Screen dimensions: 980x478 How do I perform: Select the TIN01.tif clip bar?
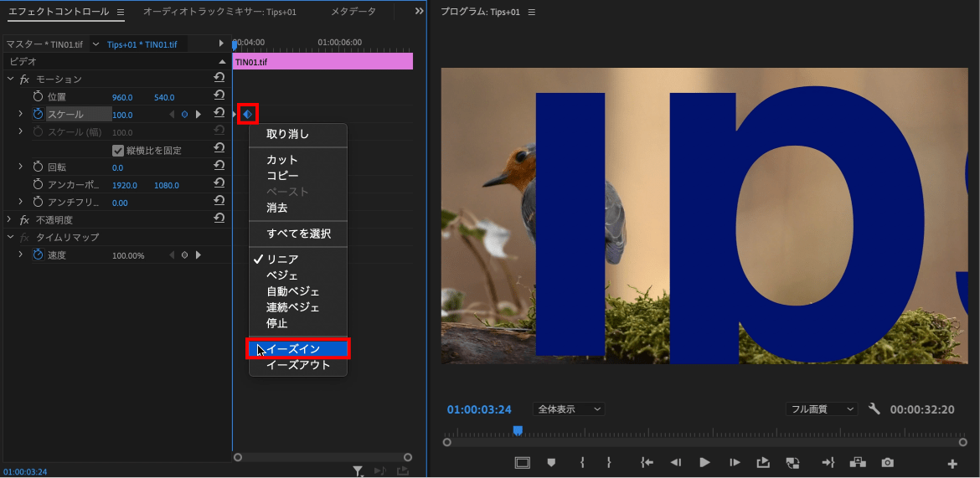tap(322, 62)
